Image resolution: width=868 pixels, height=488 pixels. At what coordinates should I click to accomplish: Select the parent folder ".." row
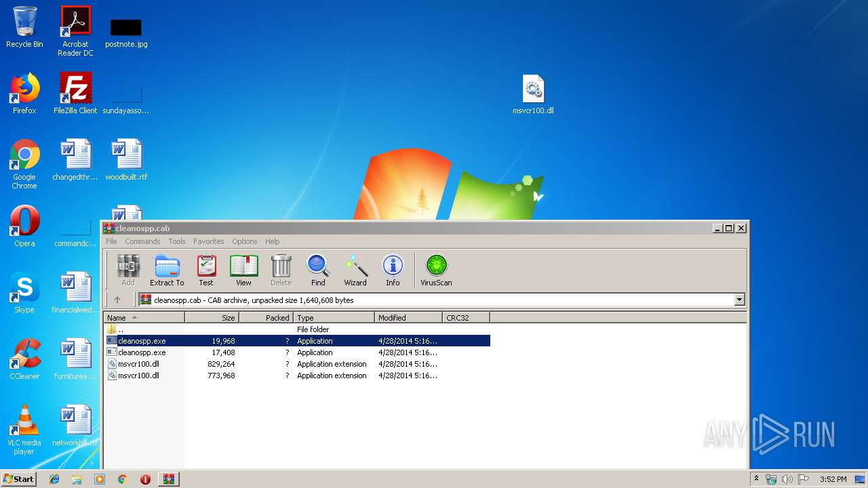click(x=297, y=329)
